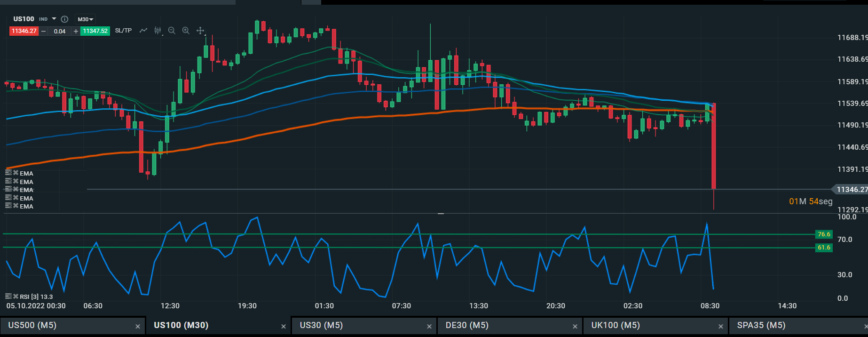This screenshot has height=337, width=868.
Task: Buy at green price 11347.52
Action: tap(95, 31)
